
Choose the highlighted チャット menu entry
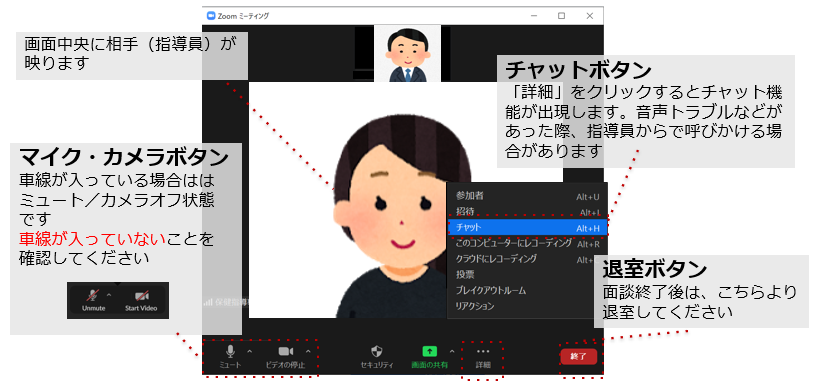[527, 228]
